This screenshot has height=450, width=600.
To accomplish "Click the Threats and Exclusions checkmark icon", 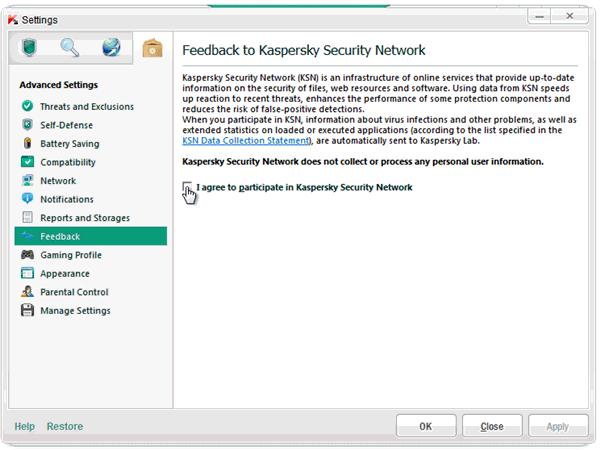I will [27, 107].
